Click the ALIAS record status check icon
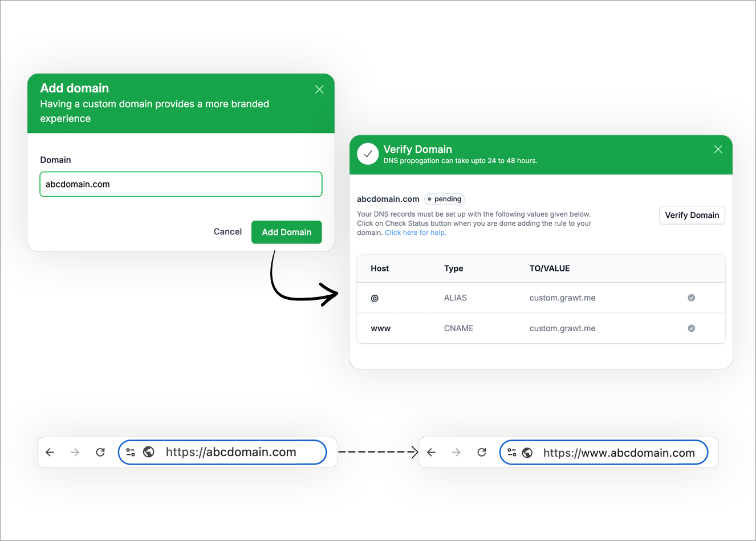 coord(691,298)
